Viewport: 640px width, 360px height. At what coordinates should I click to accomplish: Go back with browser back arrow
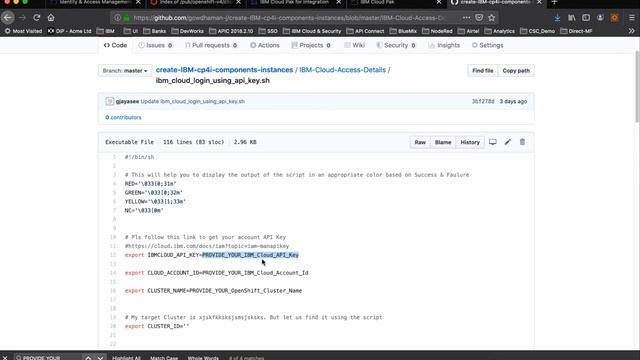7,18
